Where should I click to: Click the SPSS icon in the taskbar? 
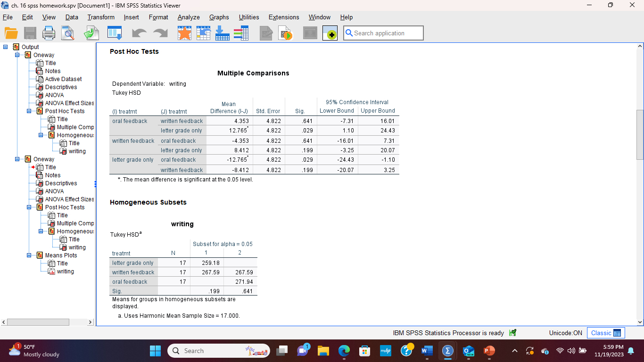[x=447, y=351]
